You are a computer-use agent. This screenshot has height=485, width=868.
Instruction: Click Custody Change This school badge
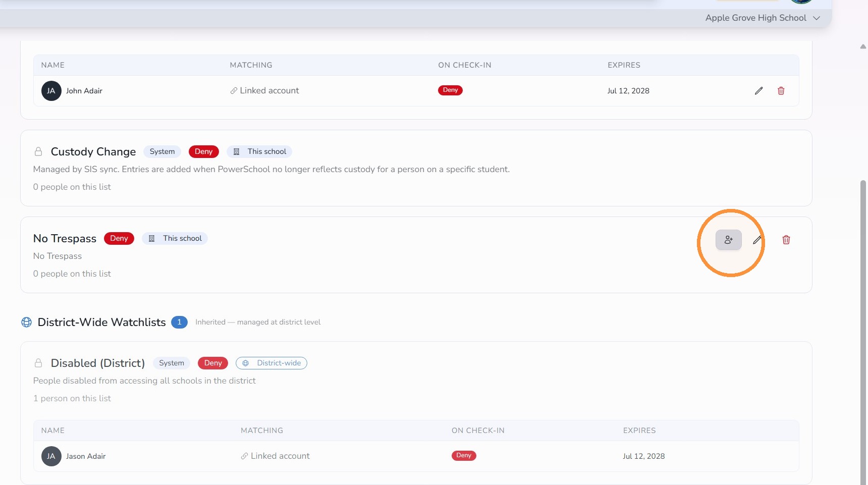tap(259, 151)
